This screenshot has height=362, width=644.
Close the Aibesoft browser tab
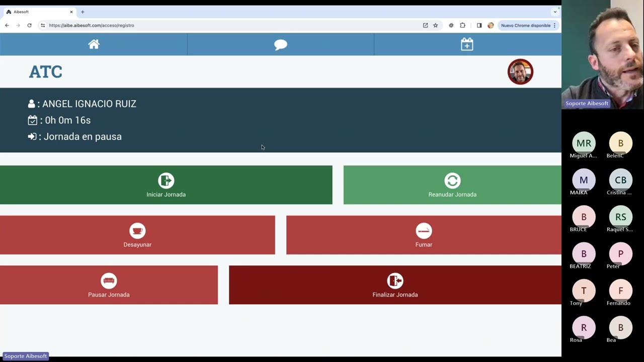coord(71,12)
